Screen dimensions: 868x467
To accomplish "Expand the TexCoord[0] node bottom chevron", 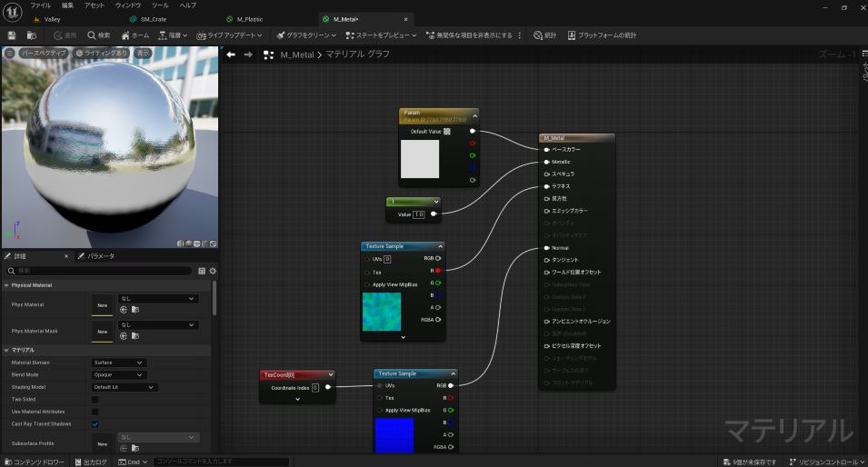I will click(x=298, y=399).
